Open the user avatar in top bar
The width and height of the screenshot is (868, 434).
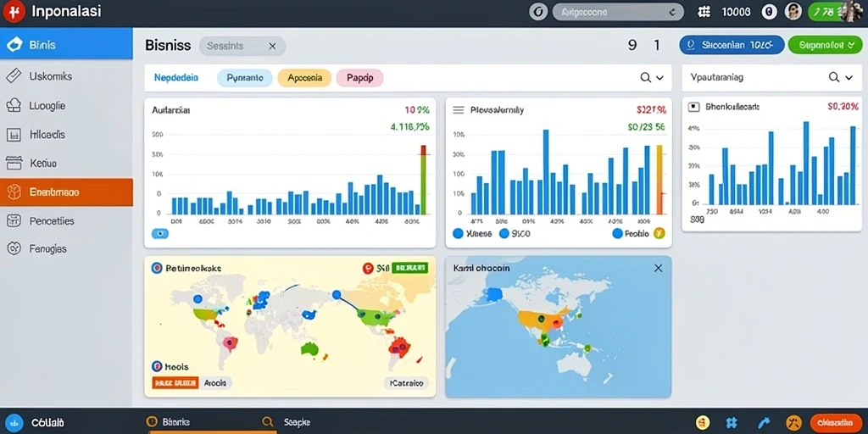pos(793,12)
